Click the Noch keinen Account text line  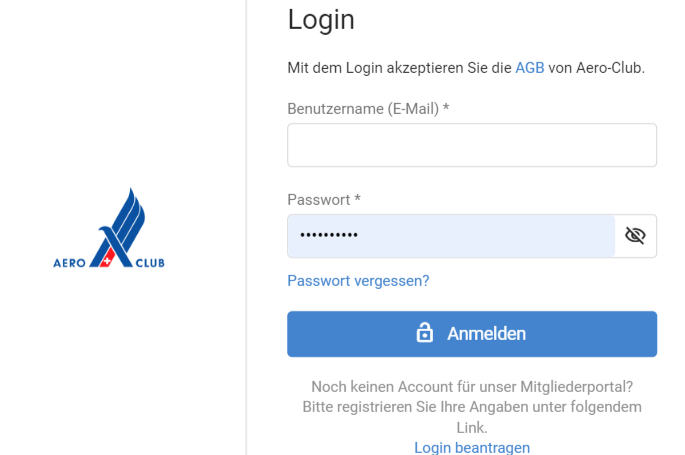point(472,387)
